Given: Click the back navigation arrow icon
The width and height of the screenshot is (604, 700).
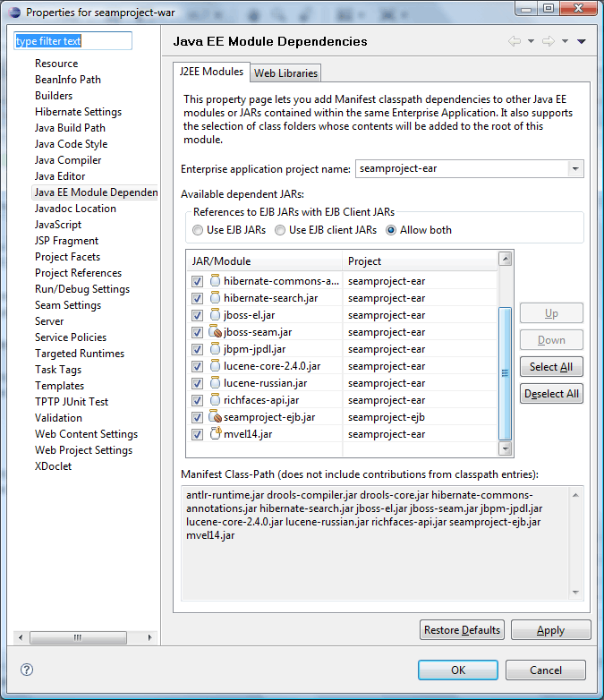Looking at the screenshot, I should pyautogui.click(x=515, y=41).
